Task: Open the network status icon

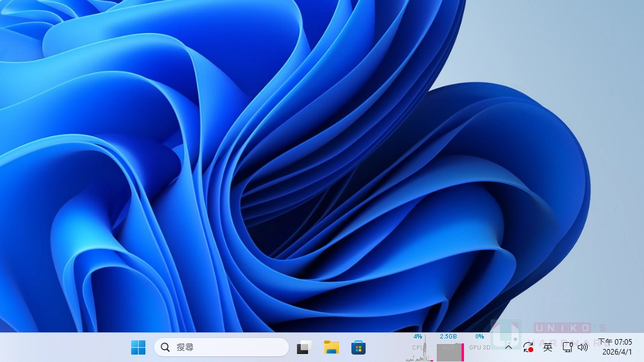Action: click(x=568, y=348)
